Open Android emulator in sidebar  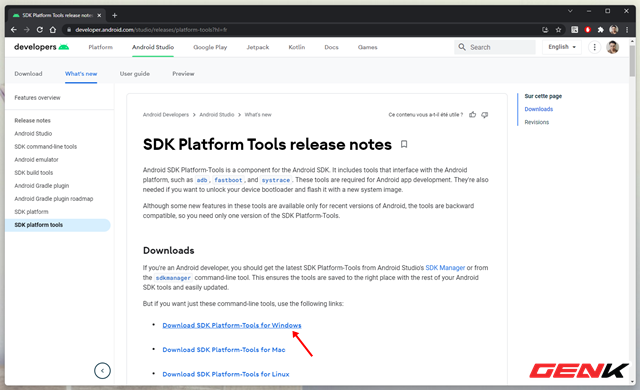pos(36,160)
